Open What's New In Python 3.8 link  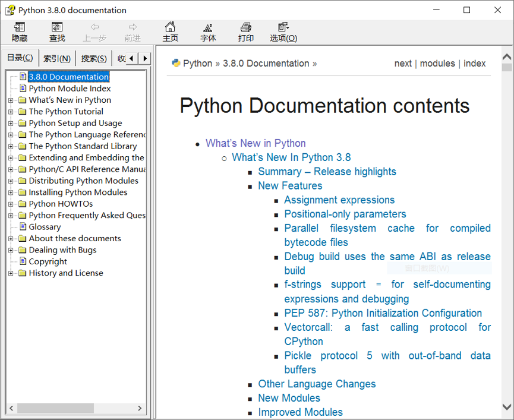291,157
